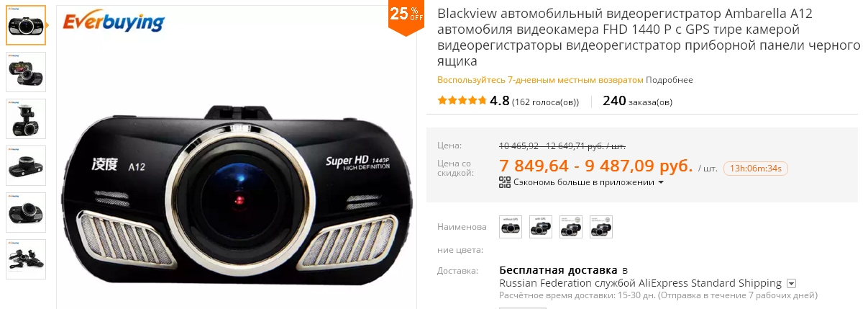868x309 pixels.
Task: Click the QR code app icon
Action: pyautogui.click(x=505, y=182)
